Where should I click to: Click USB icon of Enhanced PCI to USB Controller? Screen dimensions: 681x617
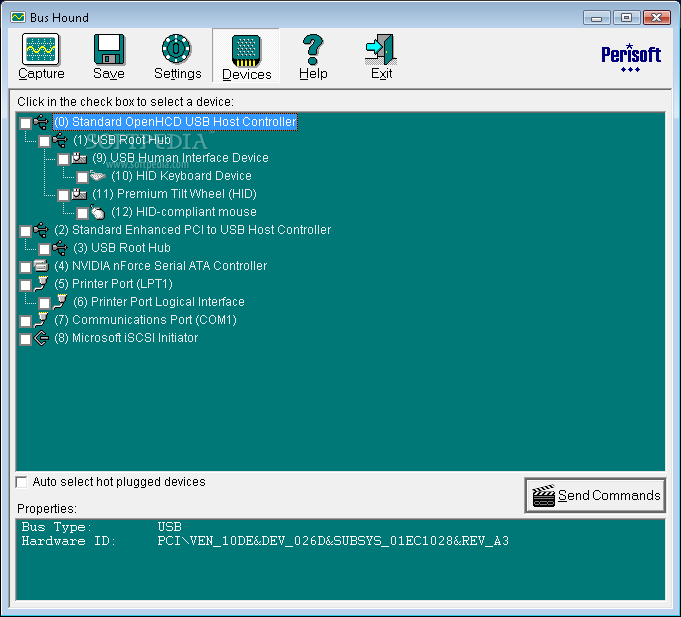tap(41, 230)
